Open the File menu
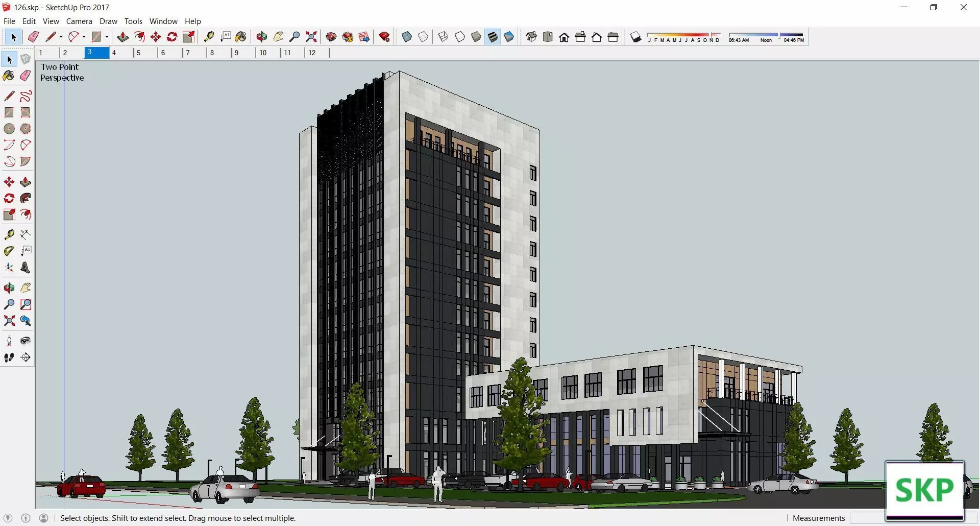This screenshot has height=526, width=980. point(9,21)
